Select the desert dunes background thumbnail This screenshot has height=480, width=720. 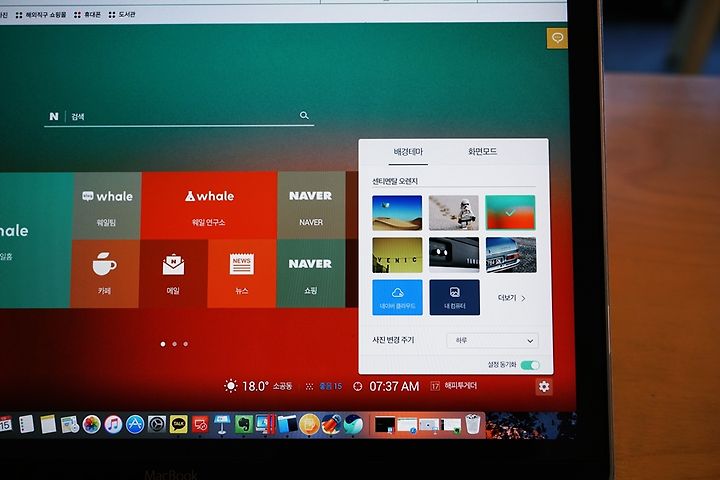(x=397, y=213)
